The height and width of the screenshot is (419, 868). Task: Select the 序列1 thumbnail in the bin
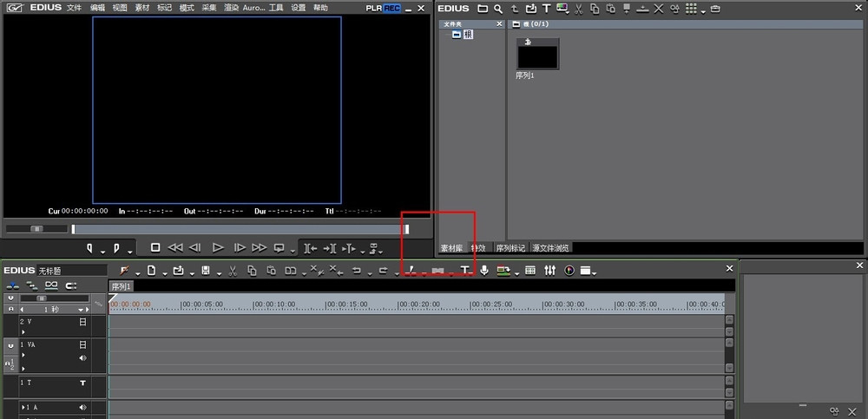pos(538,55)
